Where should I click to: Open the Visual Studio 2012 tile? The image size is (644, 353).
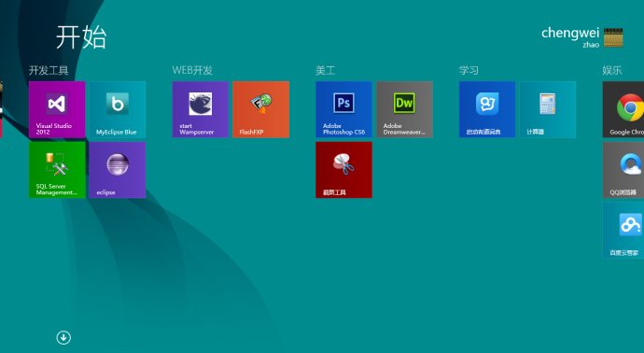[57, 109]
